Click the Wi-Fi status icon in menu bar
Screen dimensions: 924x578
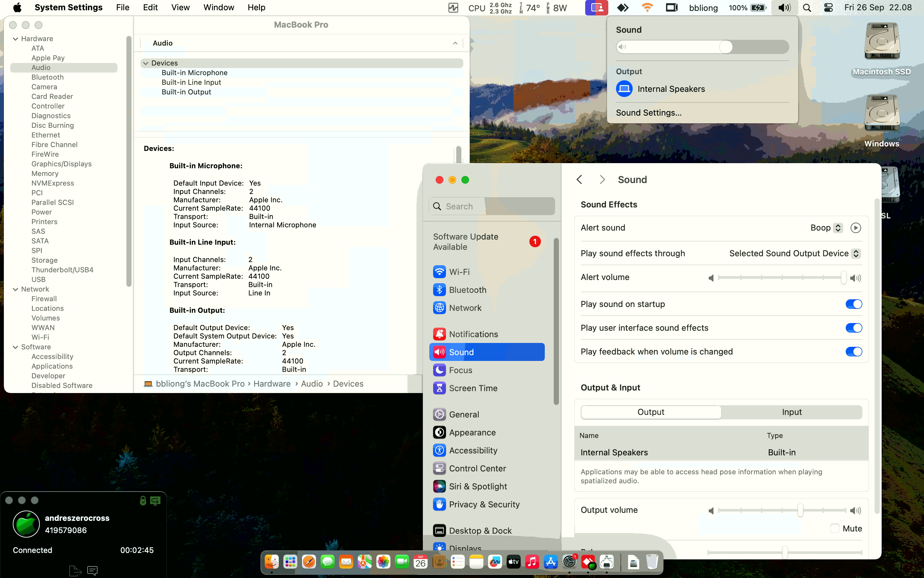tap(647, 8)
